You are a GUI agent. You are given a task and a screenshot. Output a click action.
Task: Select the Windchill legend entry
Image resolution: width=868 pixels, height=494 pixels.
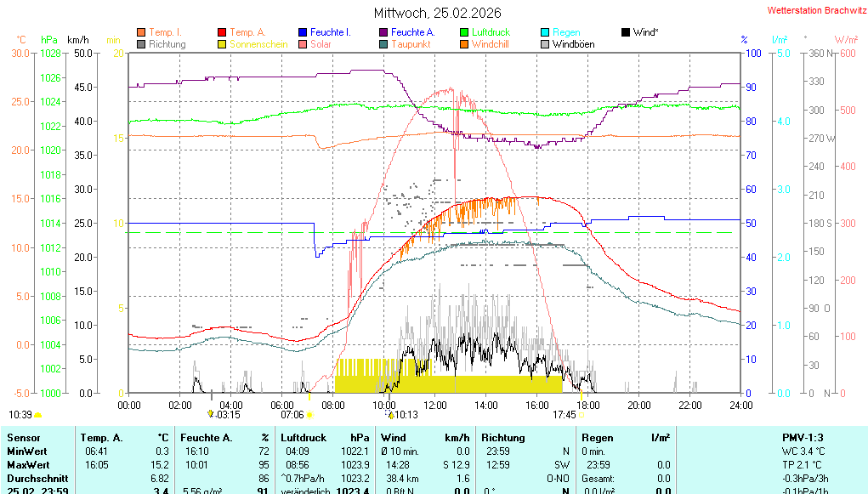pyautogui.click(x=491, y=44)
